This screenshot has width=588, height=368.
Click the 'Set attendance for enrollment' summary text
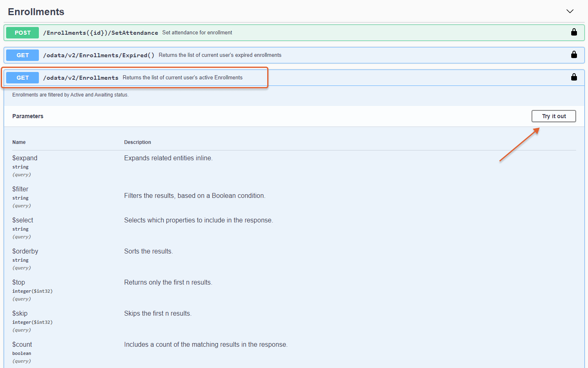(197, 33)
